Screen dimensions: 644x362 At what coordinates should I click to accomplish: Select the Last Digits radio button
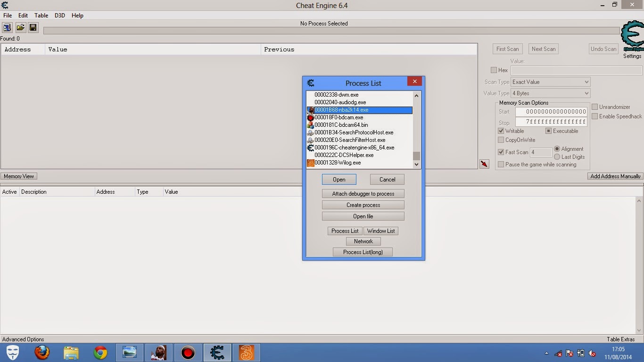pyautogui.click(x=557, y=156)
